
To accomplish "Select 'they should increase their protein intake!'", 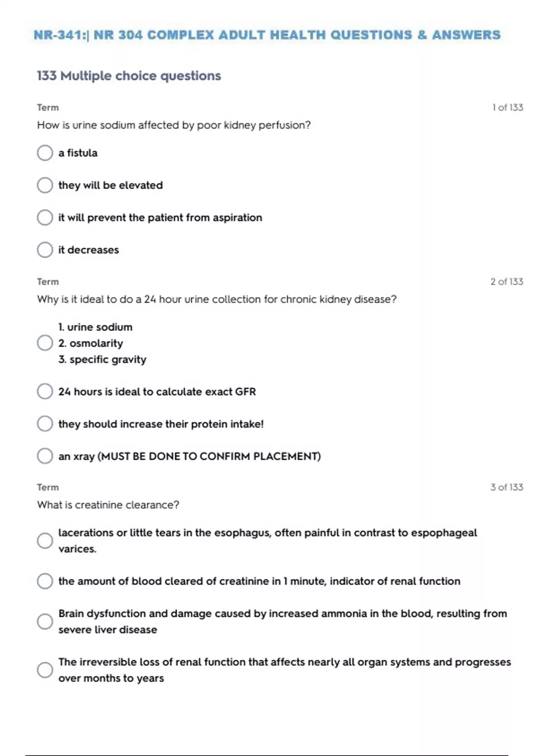I will (x=44, y=424).
